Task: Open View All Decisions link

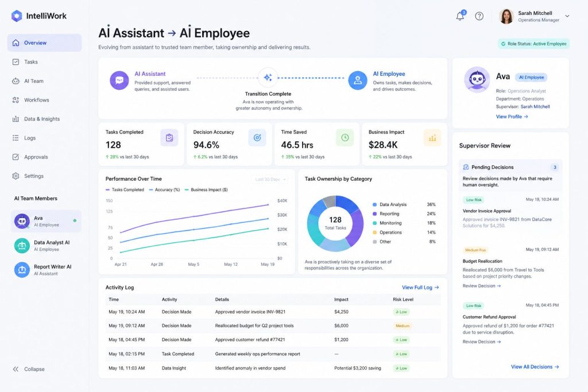Action: pos(535,367)
